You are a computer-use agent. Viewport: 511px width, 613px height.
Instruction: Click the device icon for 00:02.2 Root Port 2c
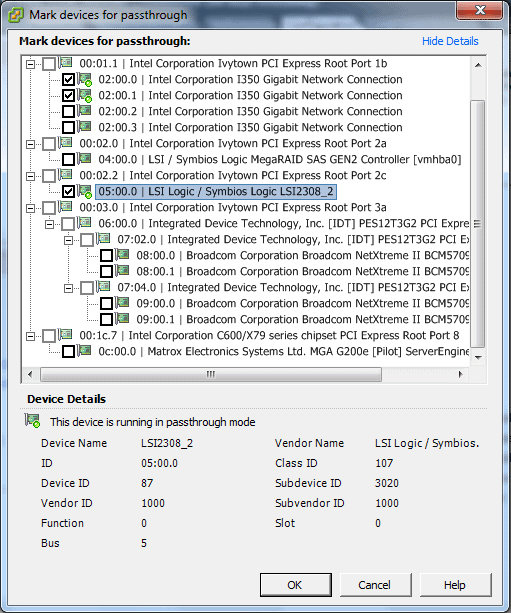click(66, 174)
